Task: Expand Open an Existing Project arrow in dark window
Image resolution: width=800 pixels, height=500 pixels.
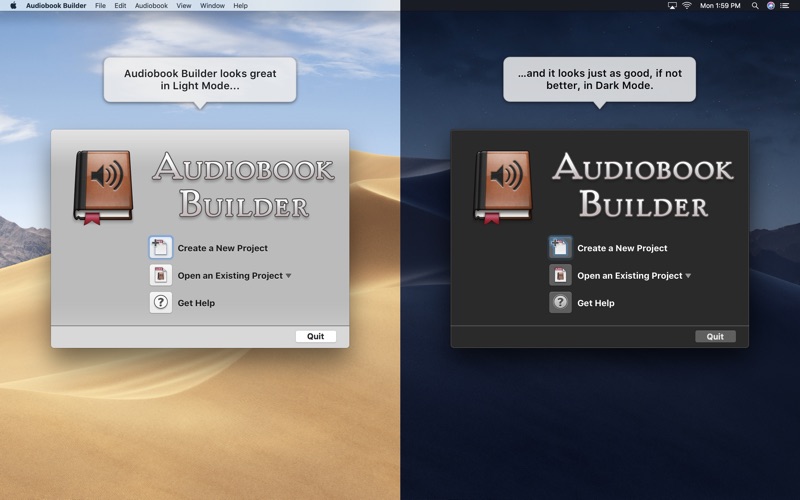Action: [x=688, y=276]
